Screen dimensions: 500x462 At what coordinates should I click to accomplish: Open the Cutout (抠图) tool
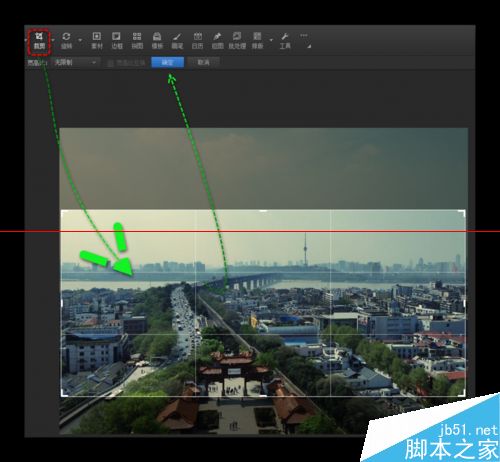tap(217, 41)
